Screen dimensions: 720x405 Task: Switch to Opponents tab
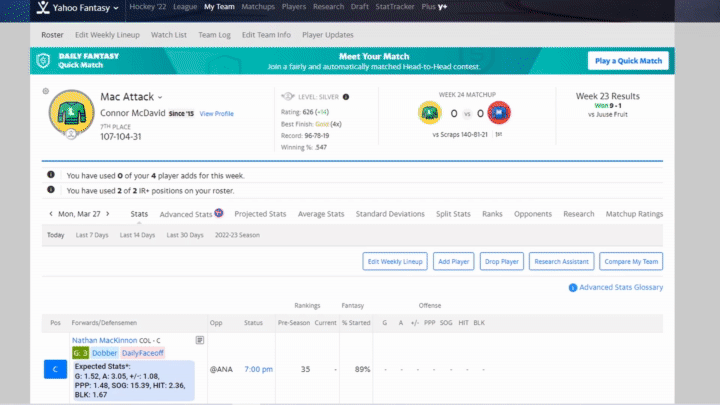pyautogui.click(x=533, y=214)
